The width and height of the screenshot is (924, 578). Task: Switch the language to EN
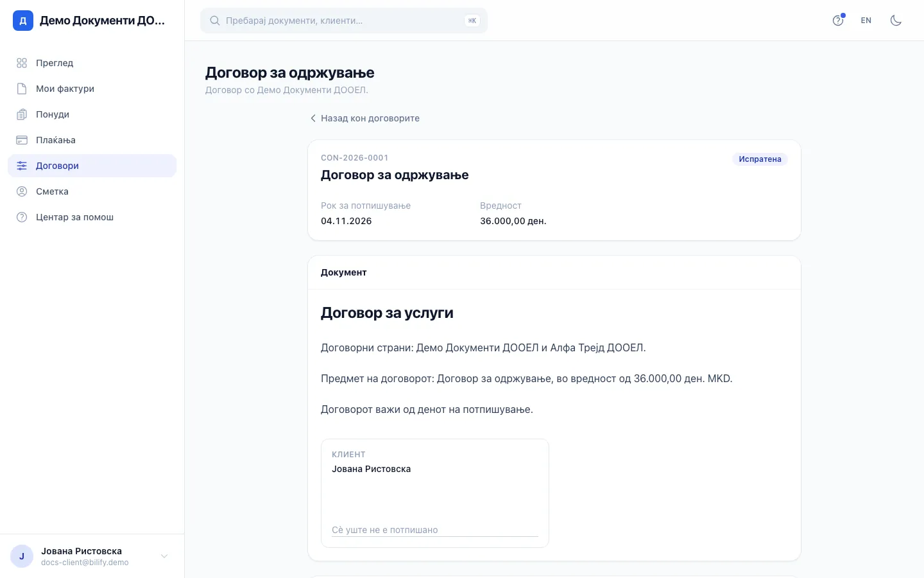[x=866, y=21]
